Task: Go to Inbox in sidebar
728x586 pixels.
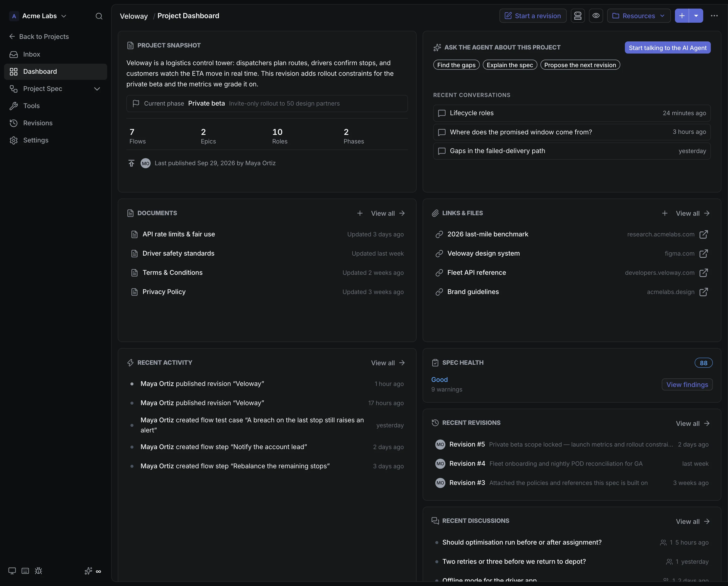Action: point(55,54)
